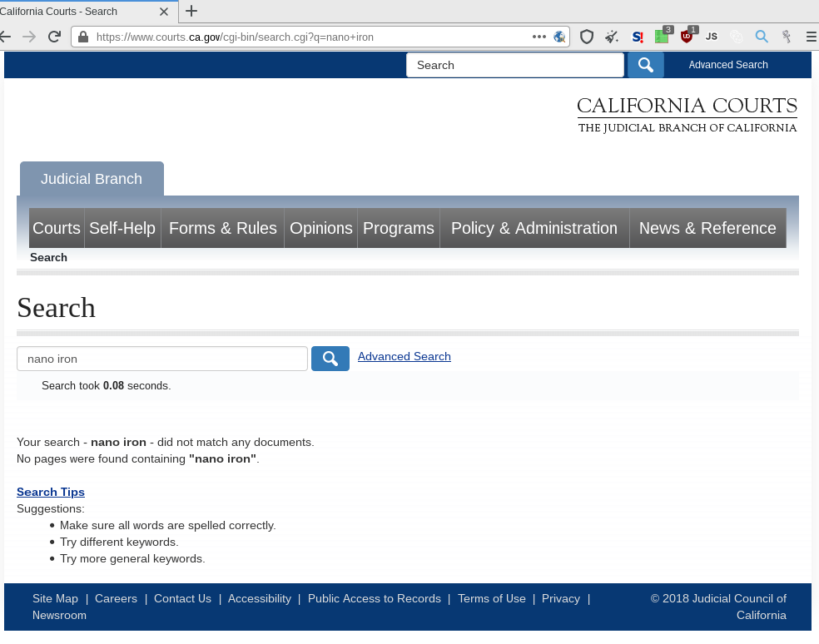Open a new browser tab
This screenshot has height=644, width=819.
(191, 11)
